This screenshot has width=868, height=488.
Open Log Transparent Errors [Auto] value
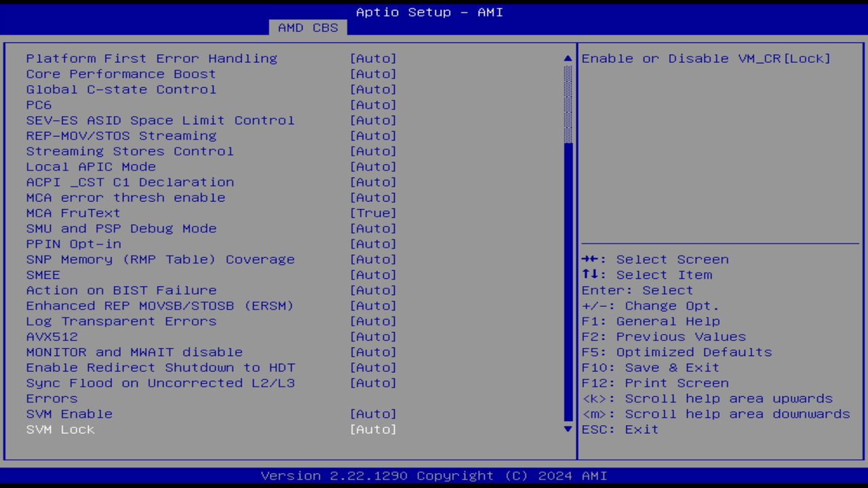(373, 321)
